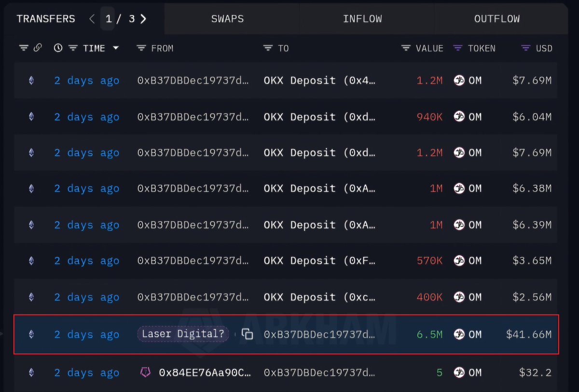Click the Ethereum chain icon in the $6.38M row
This screenshot has height=392, width=579.
(x=31, y=189)
